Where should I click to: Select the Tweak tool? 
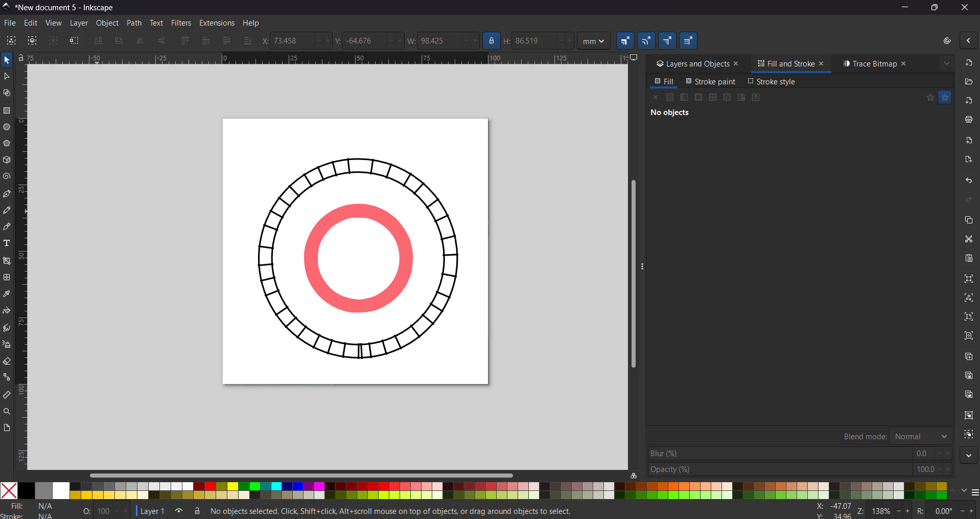tap(7, 328)
